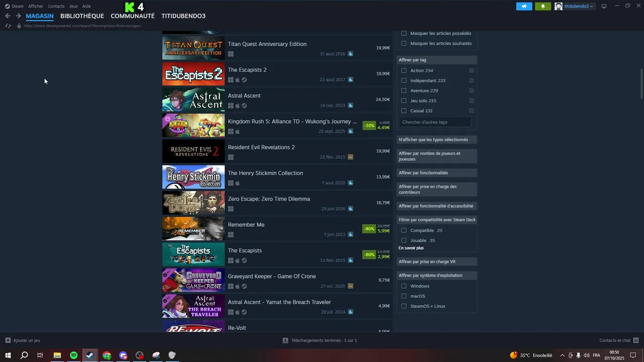
Task: Tick the macOS operating system filter
Action: (x=404, y=296)
